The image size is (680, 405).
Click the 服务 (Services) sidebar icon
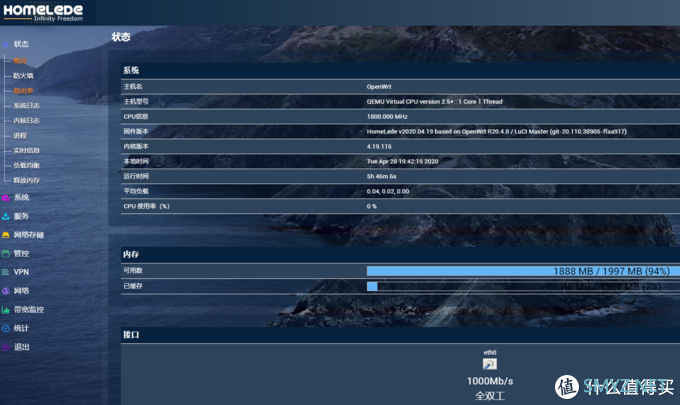pyautogui.click(x=6, y=216)
